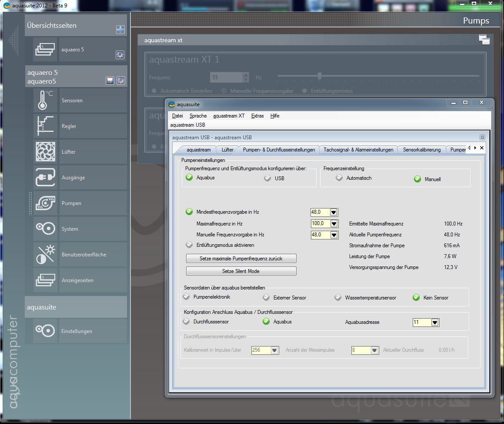The width and height of the screenshot is (504, 424).
Task: Open the Sensoren thermometer icon
Action: point(45,101)
